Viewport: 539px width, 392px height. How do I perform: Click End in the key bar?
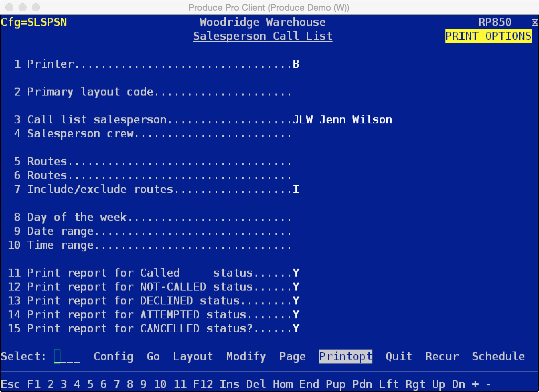[309, 384]
